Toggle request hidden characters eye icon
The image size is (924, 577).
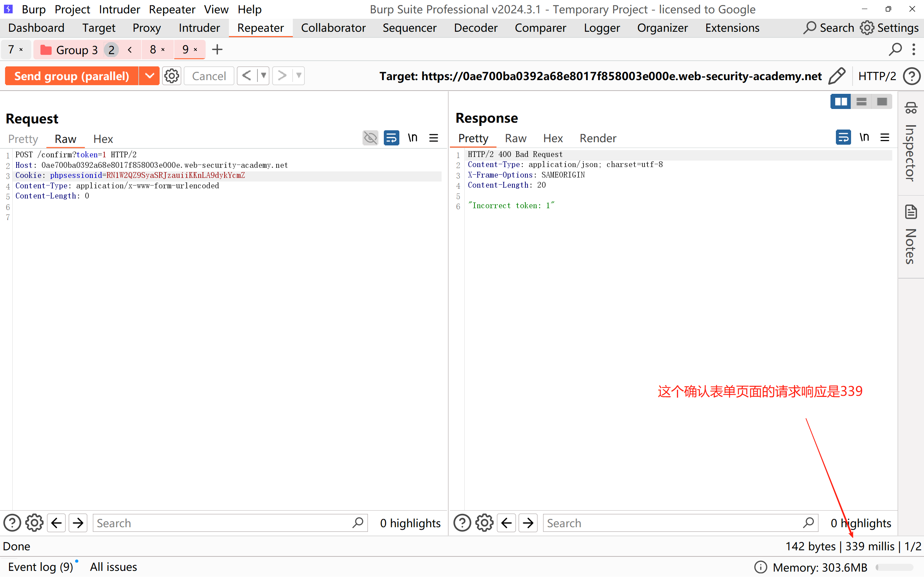(370, 138)
